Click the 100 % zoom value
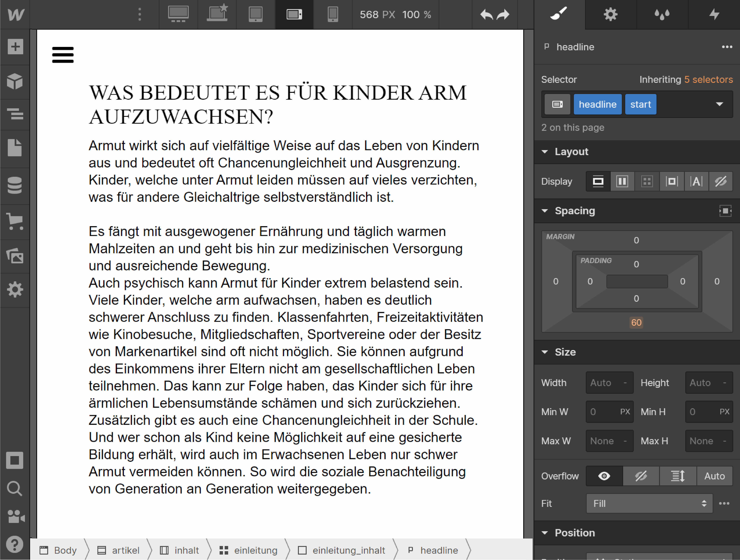 [x=417, y=15]
